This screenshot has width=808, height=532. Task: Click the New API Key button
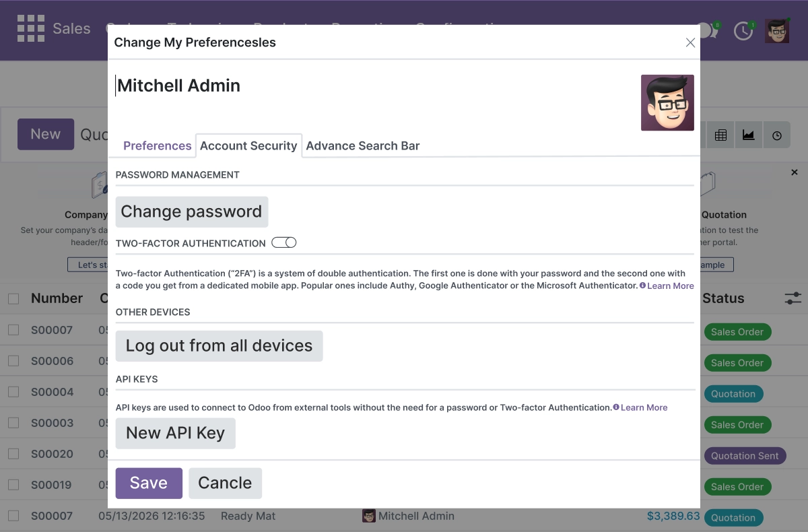[x=176, y=433]
